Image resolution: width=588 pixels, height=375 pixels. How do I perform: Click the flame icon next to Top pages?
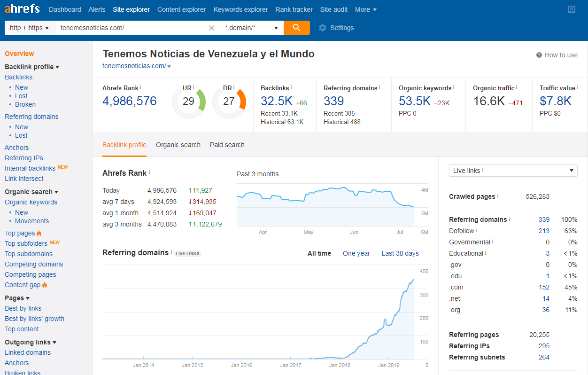click(39, 233)
